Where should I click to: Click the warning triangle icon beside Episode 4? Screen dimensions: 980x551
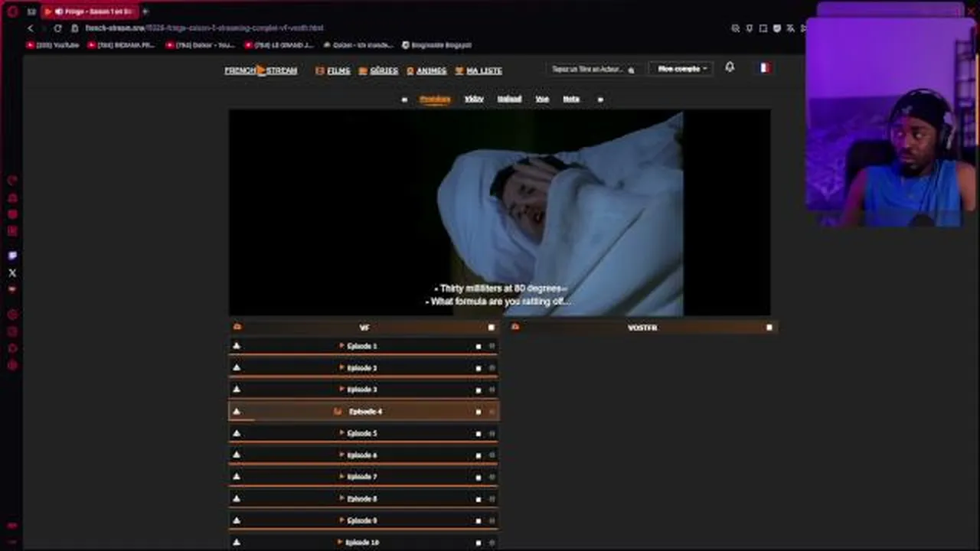pyautogui.click(x=237, y=411)
